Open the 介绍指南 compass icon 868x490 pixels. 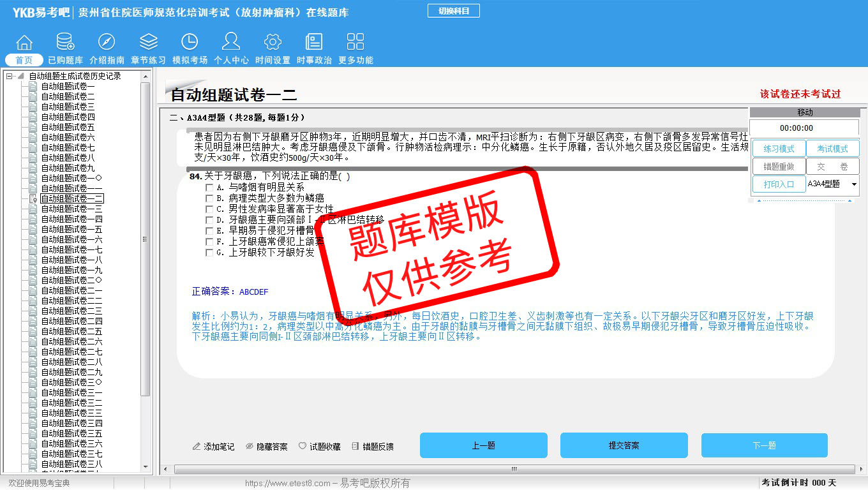pos(107,43)
